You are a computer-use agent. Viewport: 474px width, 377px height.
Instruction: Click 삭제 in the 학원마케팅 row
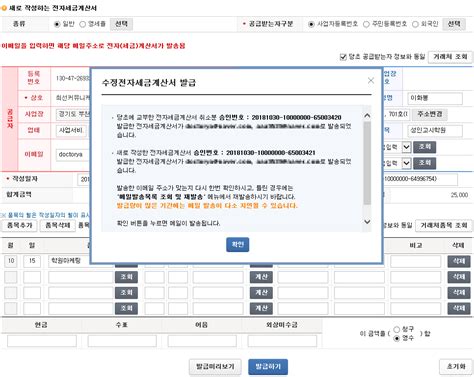459,261
